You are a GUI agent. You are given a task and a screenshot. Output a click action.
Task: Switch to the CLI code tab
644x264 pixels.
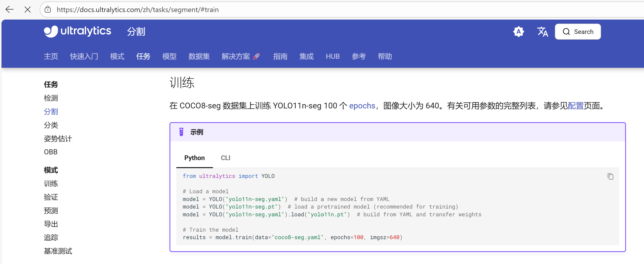point(226,158)
